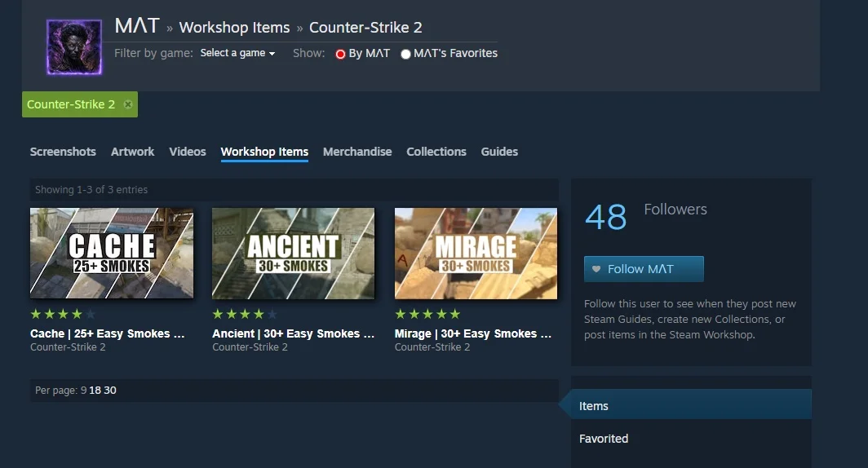Select Items in the sidebar
Viewport: 868px width, 468px height.
[x=691, y=405]
